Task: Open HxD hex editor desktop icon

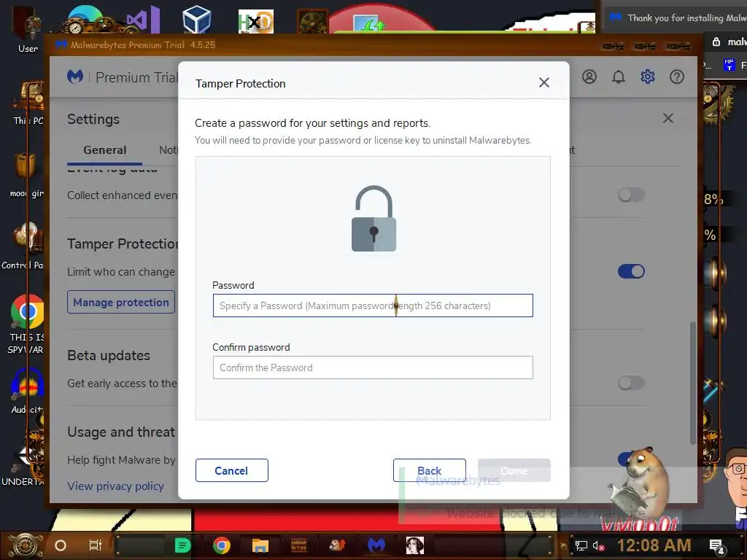Action: [256, 21]
